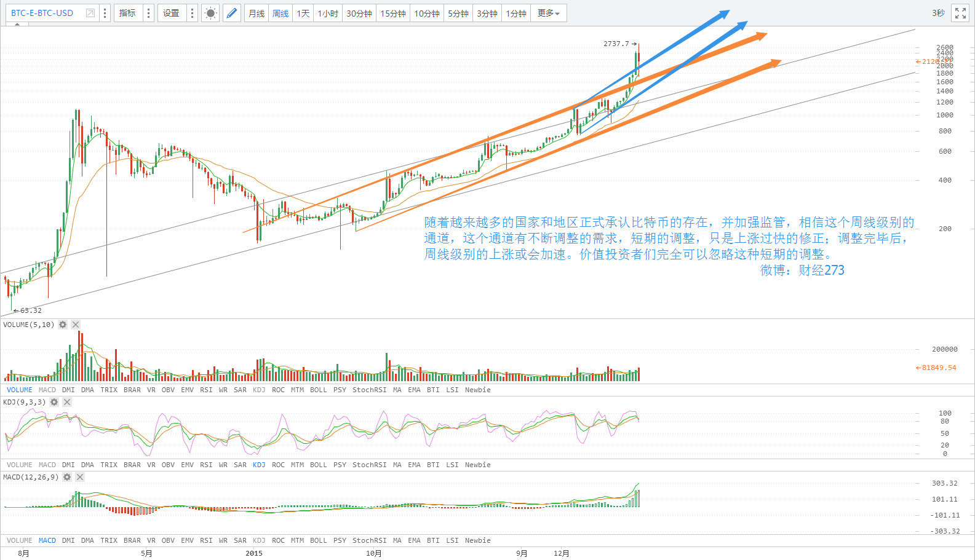
Task: Remove the KDJ indicator panel
Action: [x=67, y=402]
